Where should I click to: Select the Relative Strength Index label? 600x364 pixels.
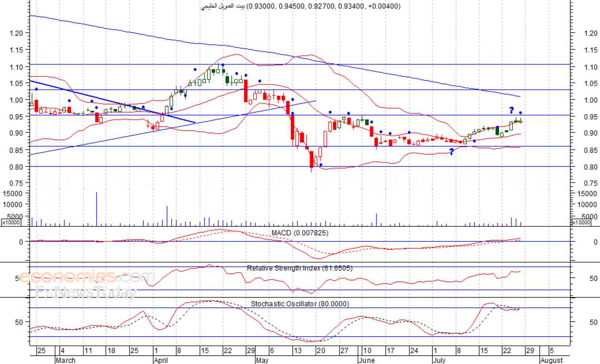(x=300, y=268)
